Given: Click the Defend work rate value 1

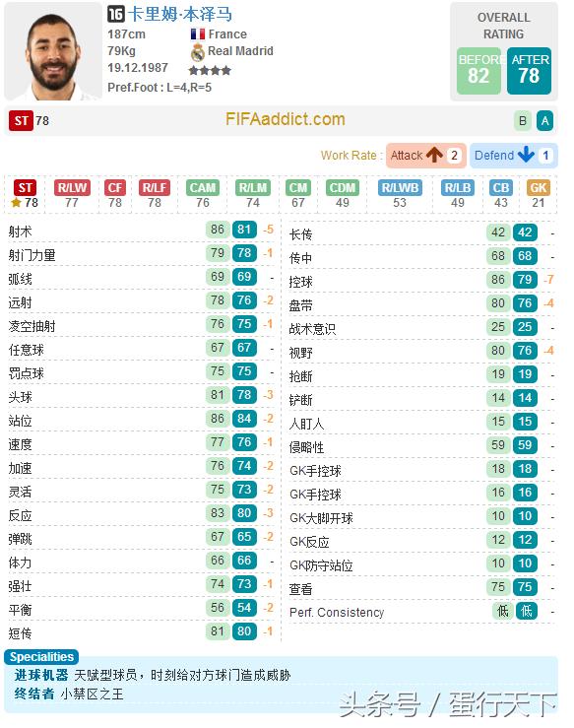Looking at the screenshot, I should 545,155.
